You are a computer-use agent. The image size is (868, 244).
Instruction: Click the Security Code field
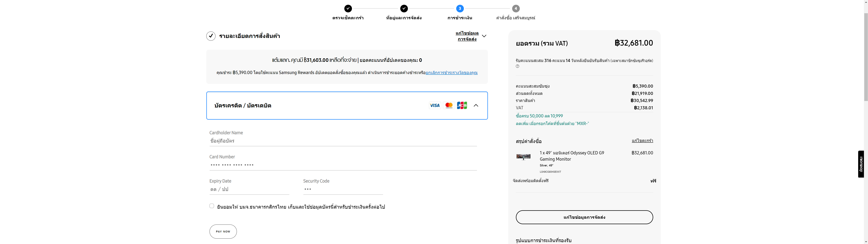[343, 189]
